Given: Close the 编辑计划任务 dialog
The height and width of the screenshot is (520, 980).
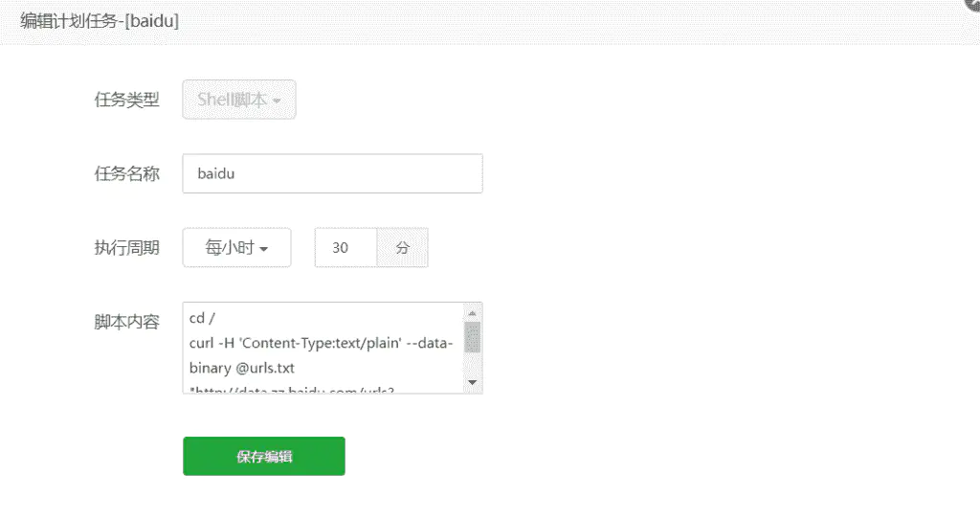Looking at the screenshot, I should [972, 5].
